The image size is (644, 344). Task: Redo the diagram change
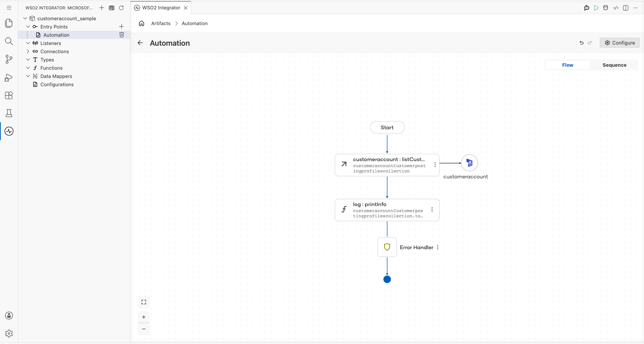coord(590,43)
